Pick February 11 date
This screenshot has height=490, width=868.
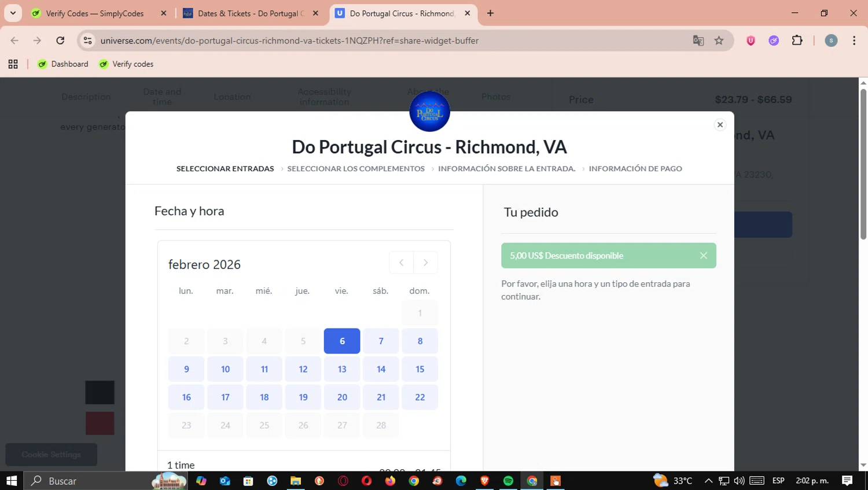tap(264, 369)
